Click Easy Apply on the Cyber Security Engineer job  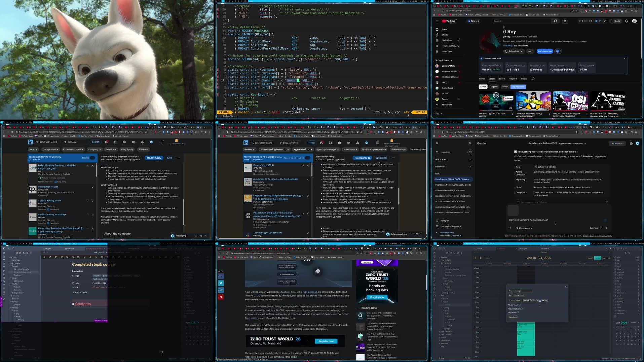pyautogui.click(x=154, y=158)
